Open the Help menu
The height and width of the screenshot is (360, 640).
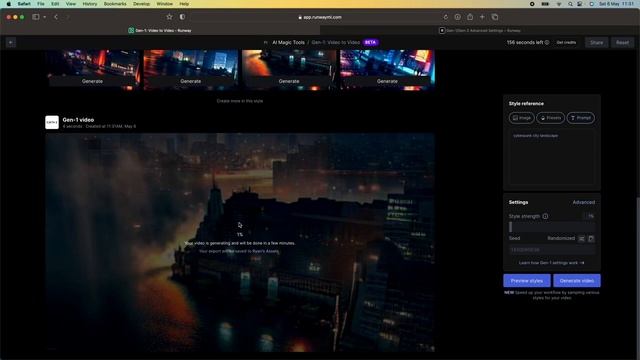[x=184, y=4]
